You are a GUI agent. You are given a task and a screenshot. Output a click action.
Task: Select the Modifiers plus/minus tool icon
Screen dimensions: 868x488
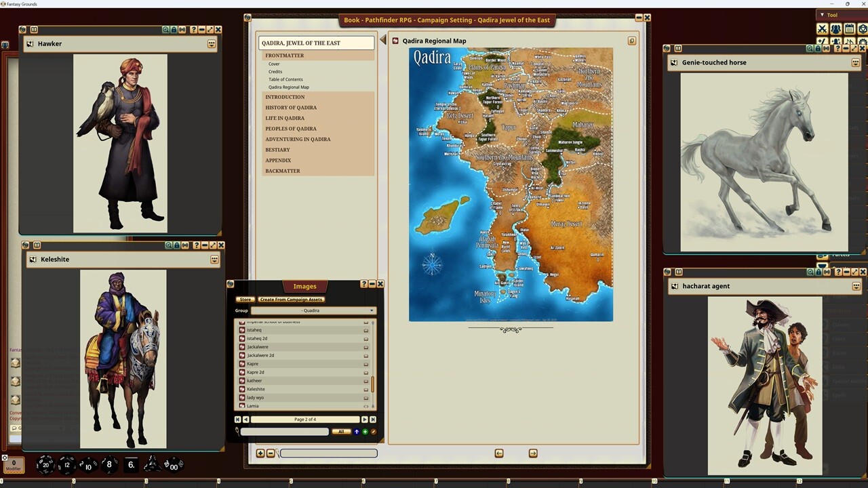(822, 41)
